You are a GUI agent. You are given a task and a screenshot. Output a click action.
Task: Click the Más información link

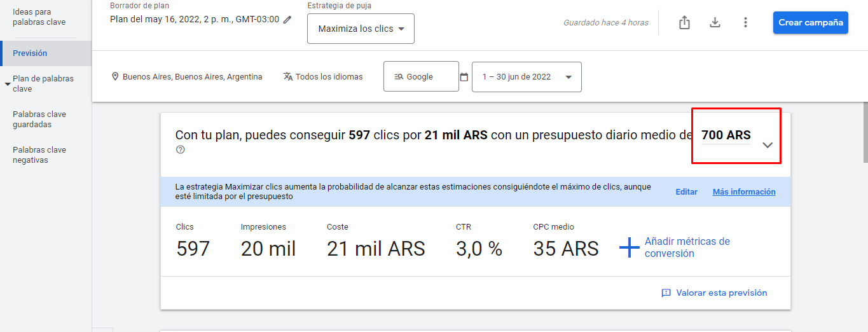click(744, 192)
